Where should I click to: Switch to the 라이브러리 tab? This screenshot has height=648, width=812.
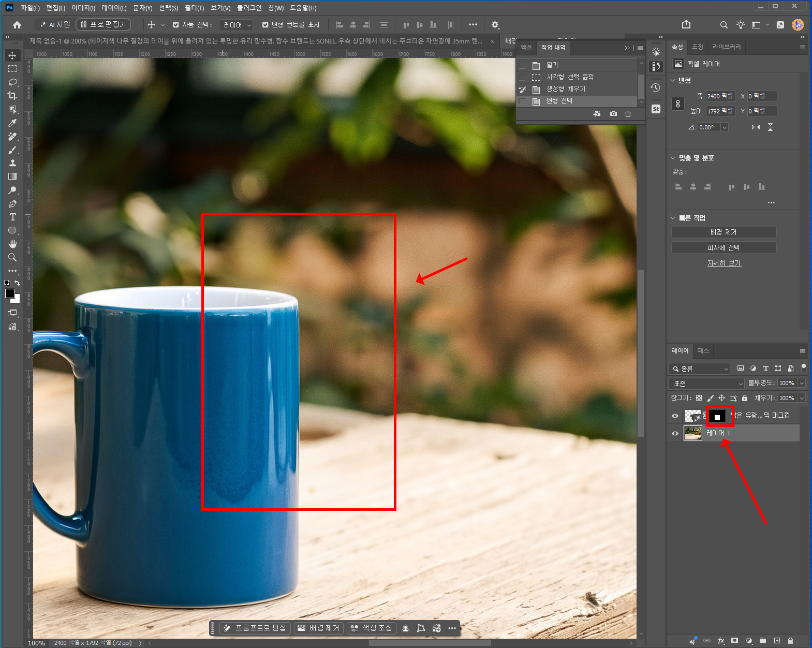click(x=727, y=47)
